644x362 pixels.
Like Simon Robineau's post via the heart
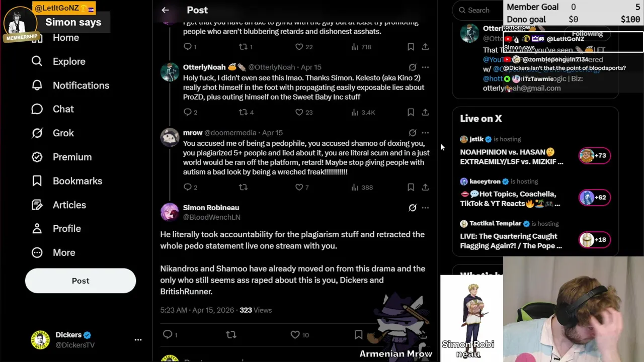[295, 335]
